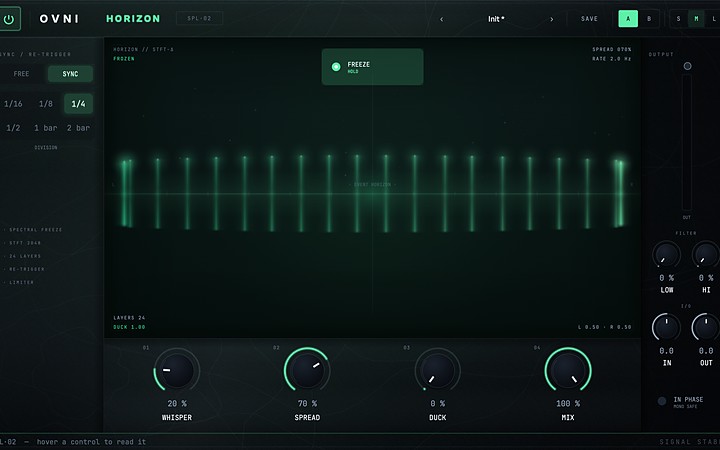
Task: Click the 0.0 IN value
Action: [666, 351]
